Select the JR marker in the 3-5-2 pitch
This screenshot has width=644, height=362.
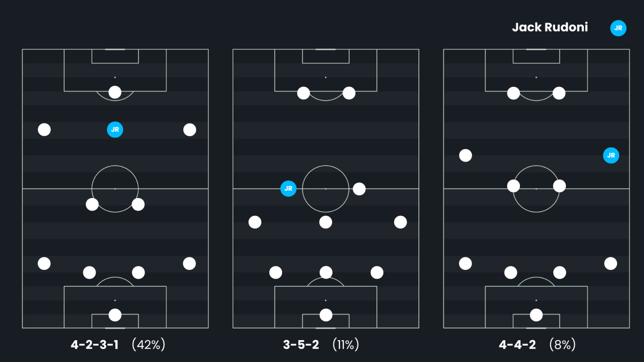(x=288, y=189)
